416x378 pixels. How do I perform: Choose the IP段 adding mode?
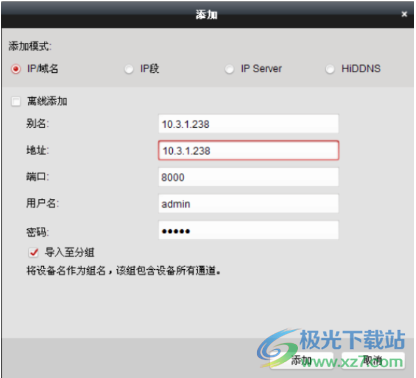click(129, 69)
